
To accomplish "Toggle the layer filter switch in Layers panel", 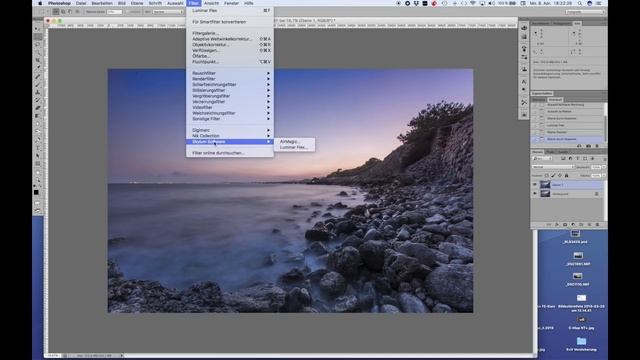I will [x=604, y=158].
